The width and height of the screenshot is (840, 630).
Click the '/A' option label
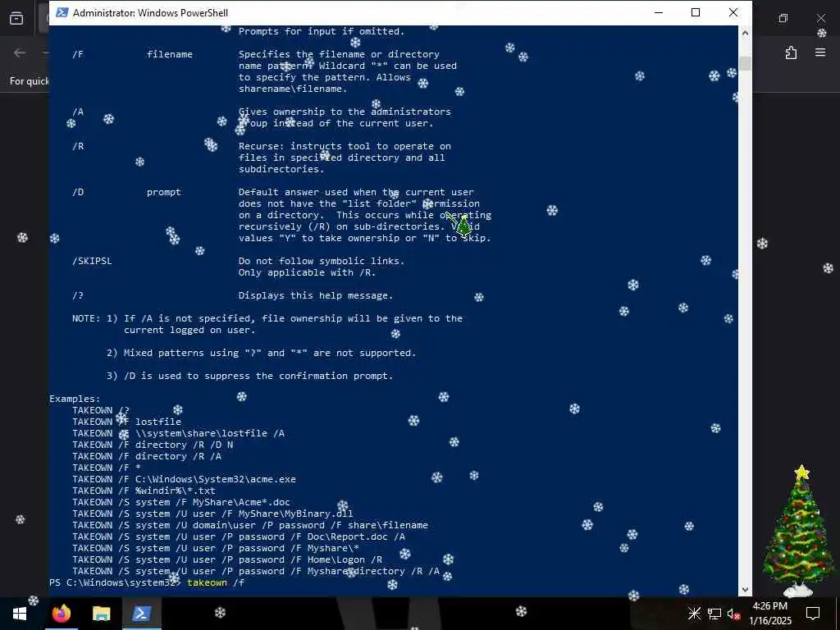(x=78, y=112)
